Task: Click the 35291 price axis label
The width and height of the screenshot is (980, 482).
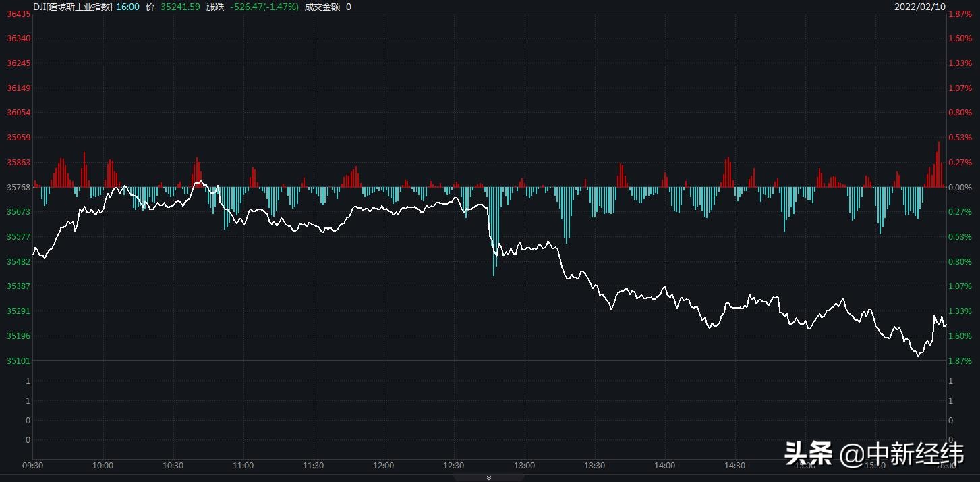Action: 18,311
